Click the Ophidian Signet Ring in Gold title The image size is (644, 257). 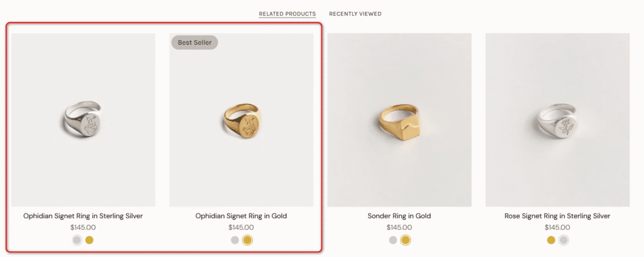(241, 216)
